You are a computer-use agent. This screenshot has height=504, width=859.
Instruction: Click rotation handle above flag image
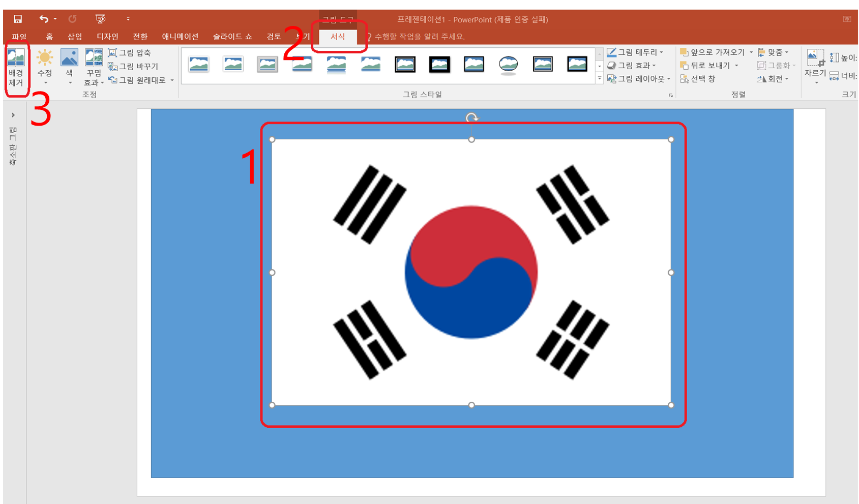tap(471, 118)
